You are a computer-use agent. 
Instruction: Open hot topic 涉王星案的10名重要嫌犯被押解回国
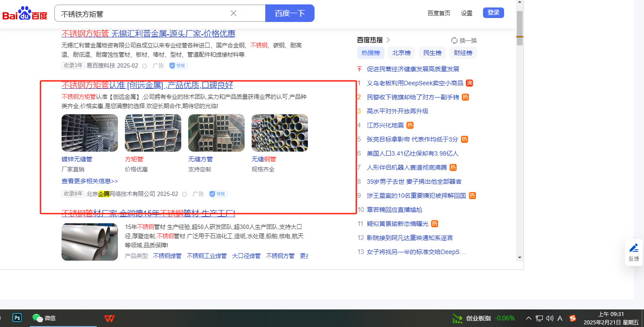pos(416,196)
